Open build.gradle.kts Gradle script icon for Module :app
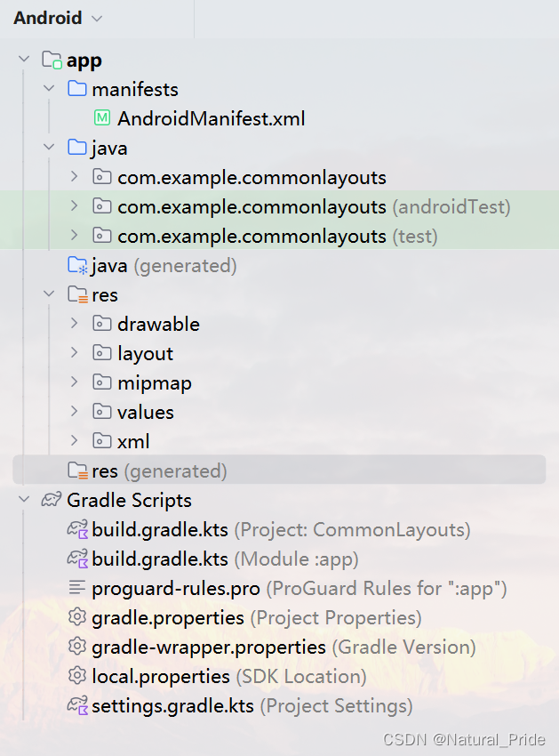559x756 pixels. click(79, 559)
